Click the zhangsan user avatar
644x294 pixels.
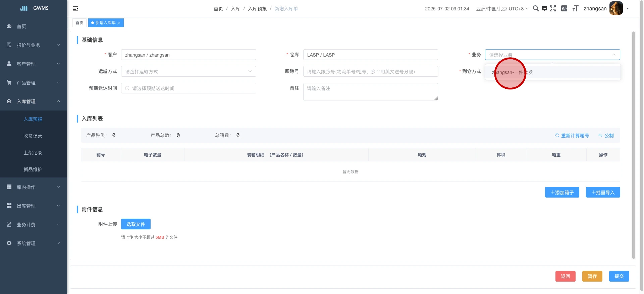(616, 8)
